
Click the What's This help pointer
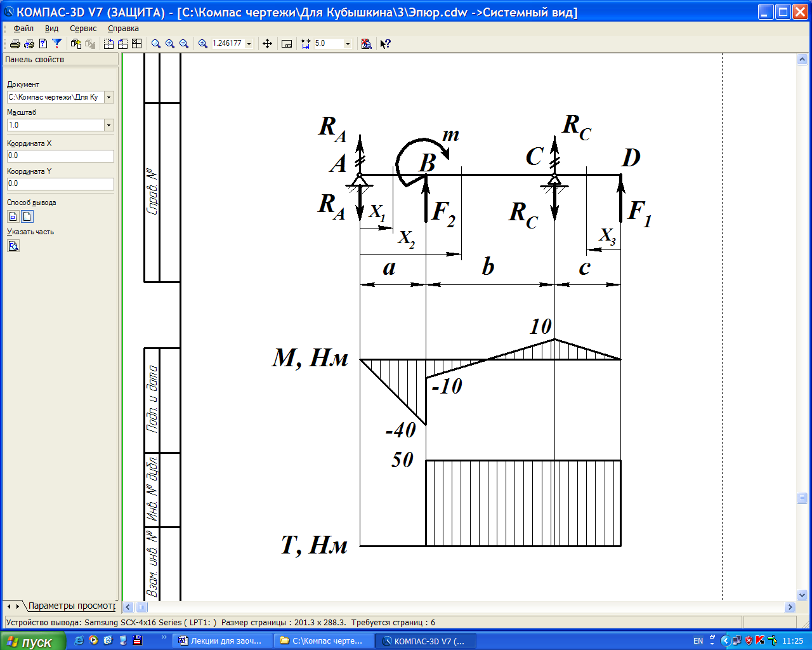click(x=385, y=44)
